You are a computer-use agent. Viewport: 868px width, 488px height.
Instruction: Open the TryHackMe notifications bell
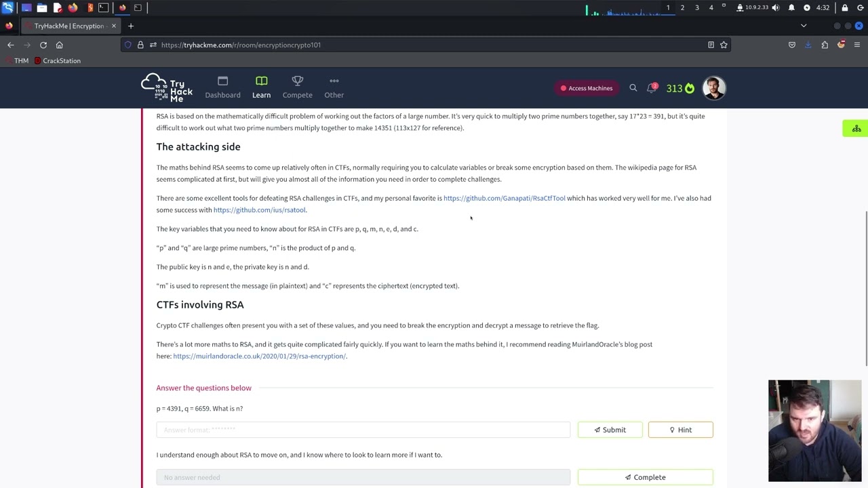pos(652,88)
